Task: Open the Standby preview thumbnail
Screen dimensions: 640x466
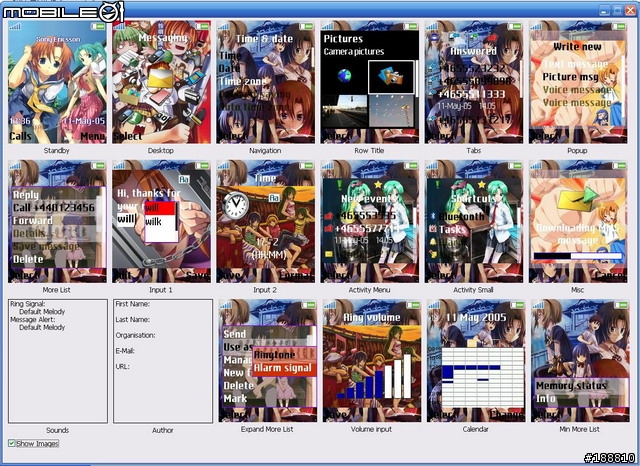Action: [57, 82]
